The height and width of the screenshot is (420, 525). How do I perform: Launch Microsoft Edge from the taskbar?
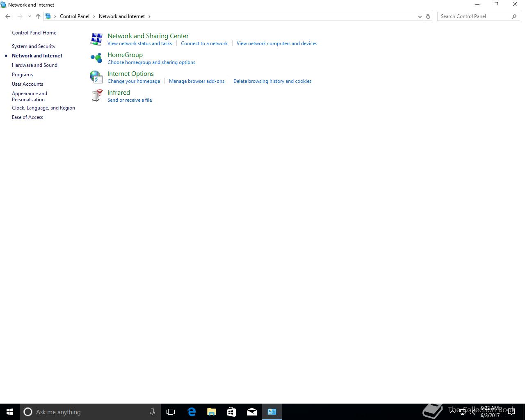192,412
